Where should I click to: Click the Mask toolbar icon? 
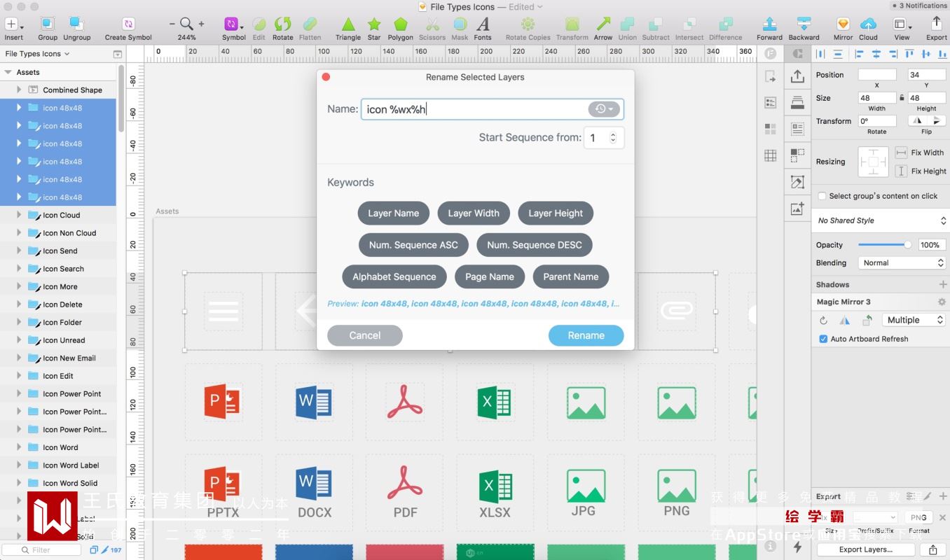click(x=460, y=28)
